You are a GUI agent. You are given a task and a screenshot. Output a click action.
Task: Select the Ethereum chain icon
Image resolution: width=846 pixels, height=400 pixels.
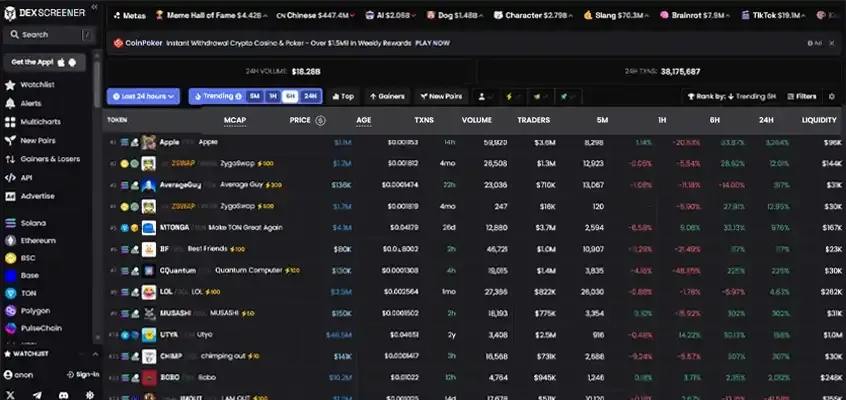pos(11,241)
